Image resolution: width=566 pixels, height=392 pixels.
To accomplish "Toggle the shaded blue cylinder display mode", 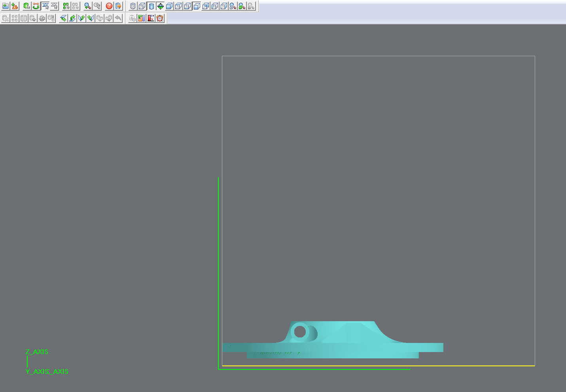I will 151,6.
